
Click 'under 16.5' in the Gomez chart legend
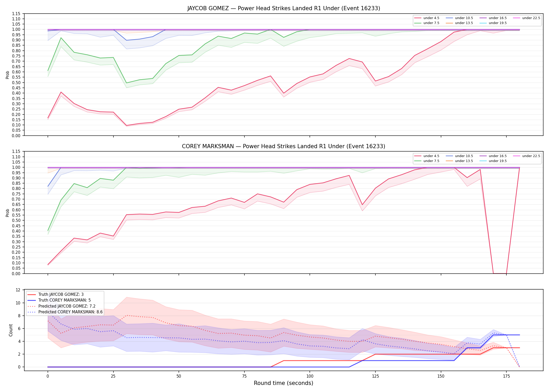pos(498,18)
